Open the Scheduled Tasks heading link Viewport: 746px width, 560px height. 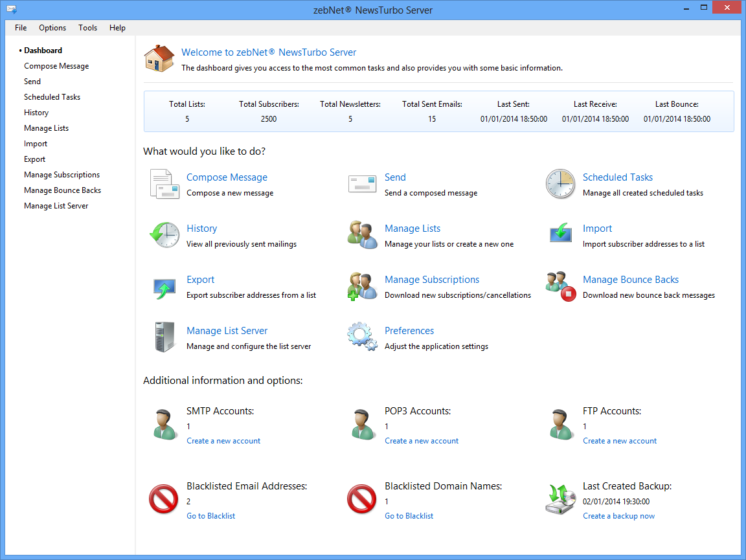coord(618,177)
